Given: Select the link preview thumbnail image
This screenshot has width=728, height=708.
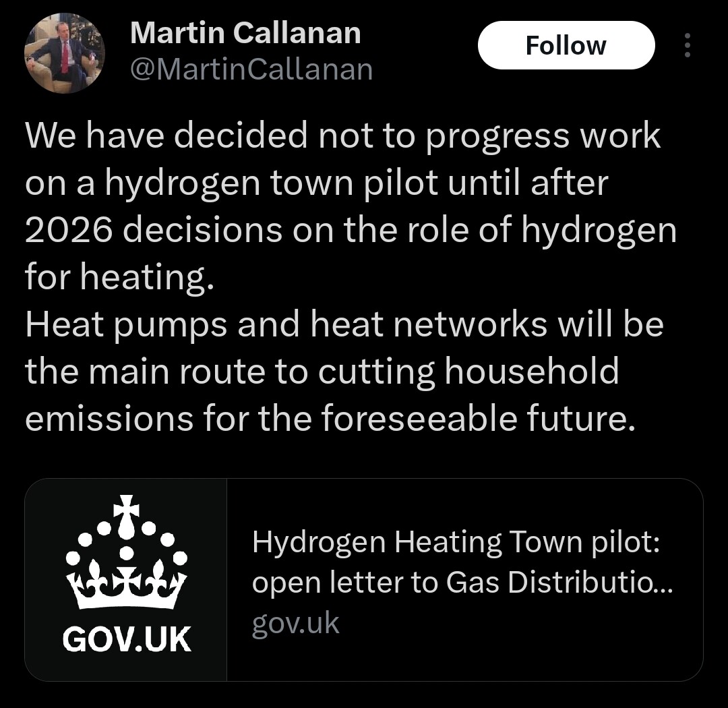Looking at the screenshot, I should 126,580.
